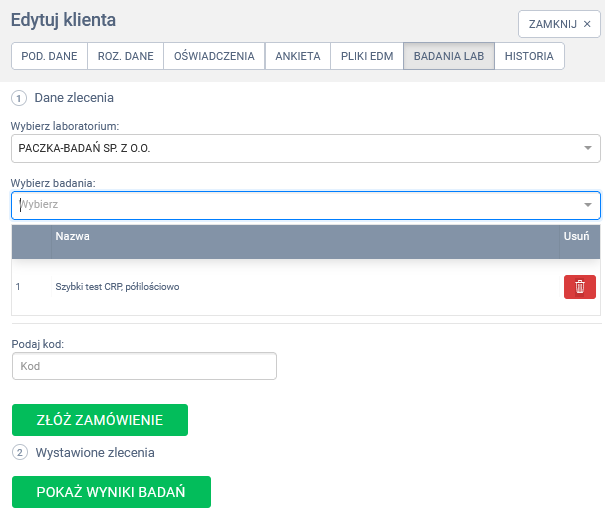Image resolution: width=605 pixels, height=514 pixels.
Task: Show the PLIKI EDM tab
Action: [367, 56]
